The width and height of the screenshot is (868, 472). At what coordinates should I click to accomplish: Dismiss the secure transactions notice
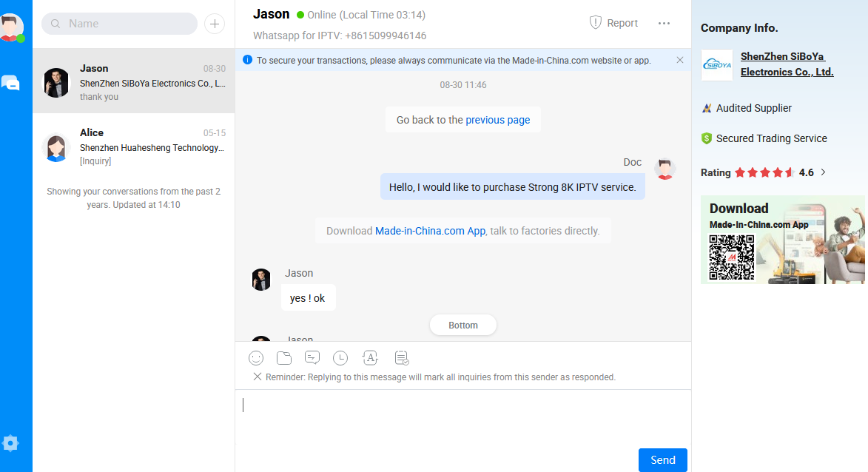(680, 60)
